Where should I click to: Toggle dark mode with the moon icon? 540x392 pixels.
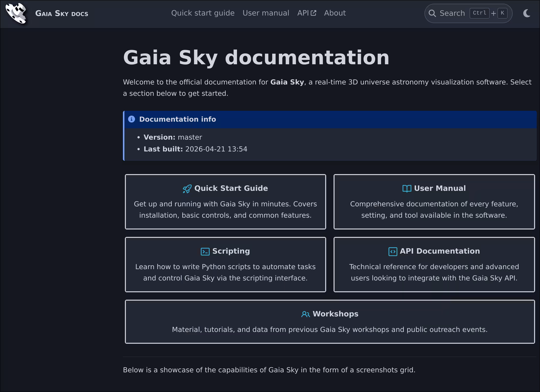(x=527, y=13)
